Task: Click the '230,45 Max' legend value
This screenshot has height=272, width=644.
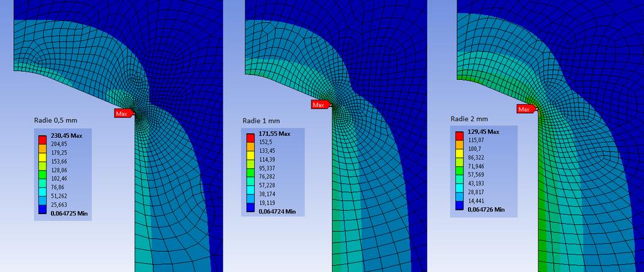Action: 65,135
